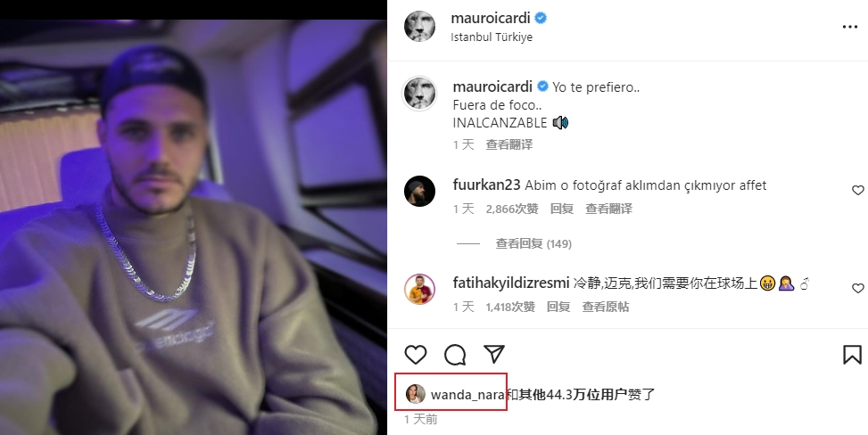The height and width of the screenshot is (435, 868).
Task: Open wanda_nara's small avatar
Action: [x=416, y=394]
